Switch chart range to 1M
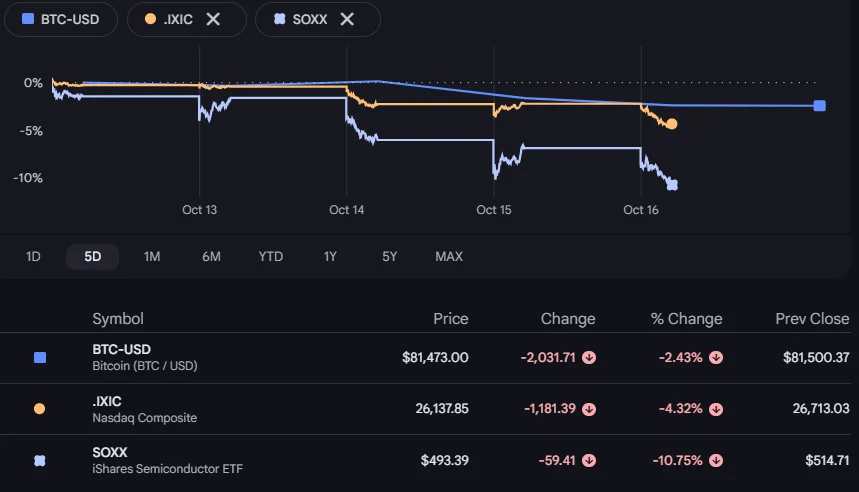 pyautogui.click(x=152, y=256)
